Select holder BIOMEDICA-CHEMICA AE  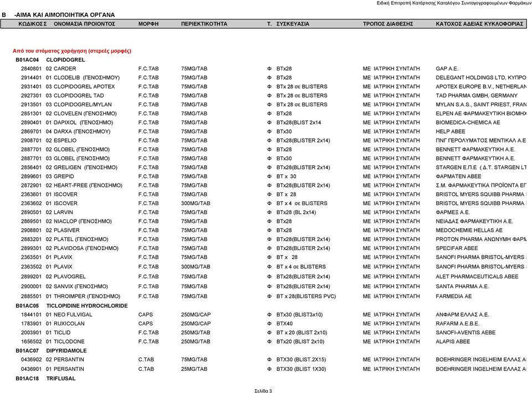[x=468, y=123]
